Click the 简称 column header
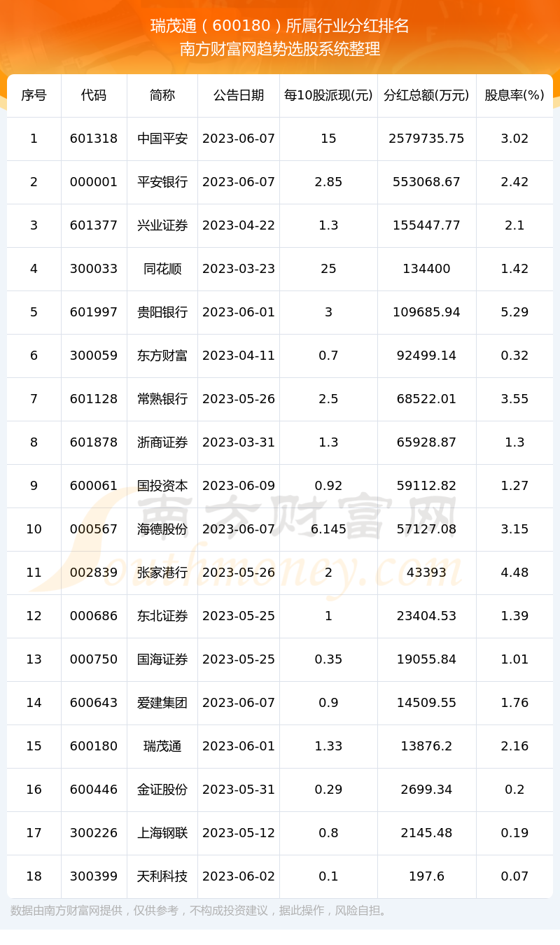This screenshot has height=945, width=560. (x=162, y=95)
